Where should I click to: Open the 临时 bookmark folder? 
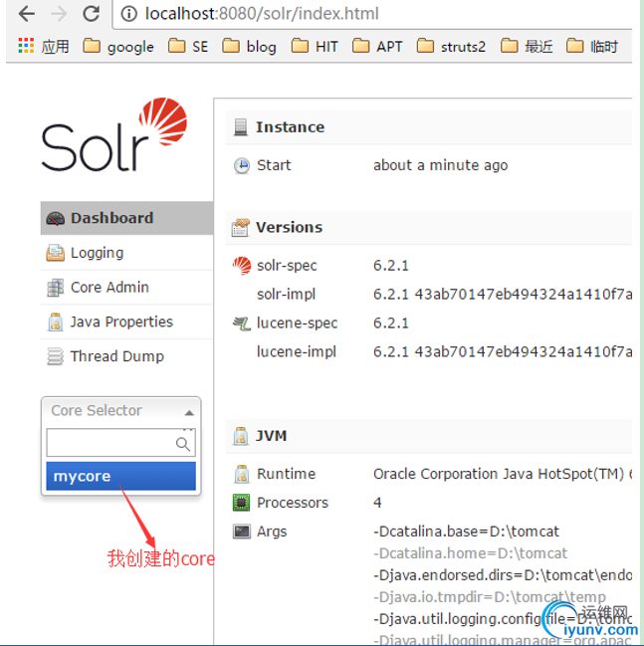[592, 46]
